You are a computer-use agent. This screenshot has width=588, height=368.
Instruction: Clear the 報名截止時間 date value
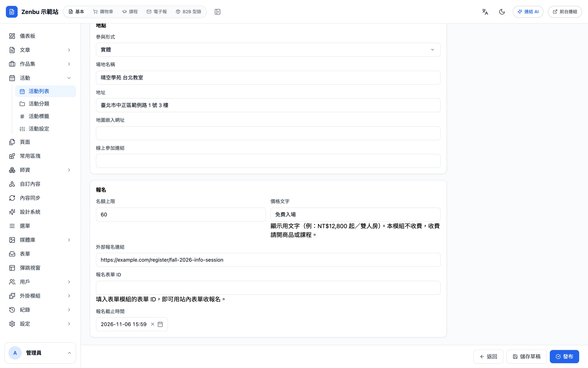[x=153, y=324]
